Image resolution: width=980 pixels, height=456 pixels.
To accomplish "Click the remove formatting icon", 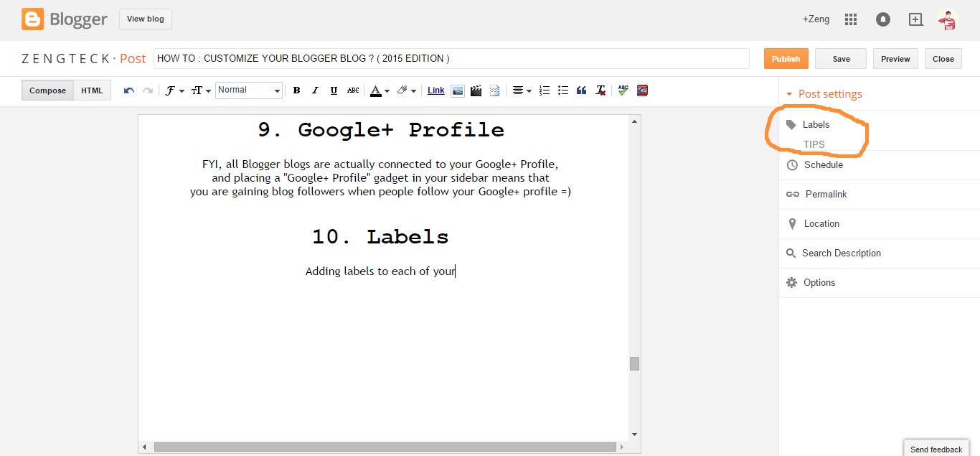I will pyautogui.click(x=601, y=90).
